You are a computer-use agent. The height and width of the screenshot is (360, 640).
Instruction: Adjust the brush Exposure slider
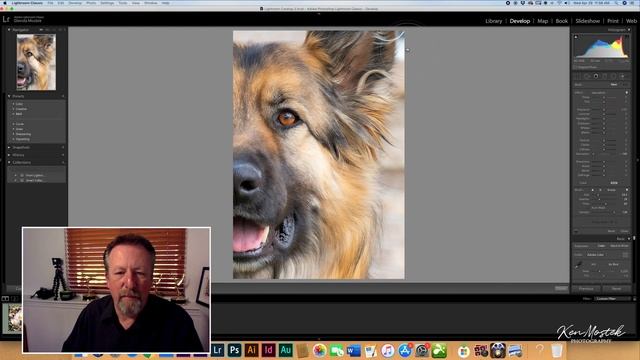click(x=604, y=109)
